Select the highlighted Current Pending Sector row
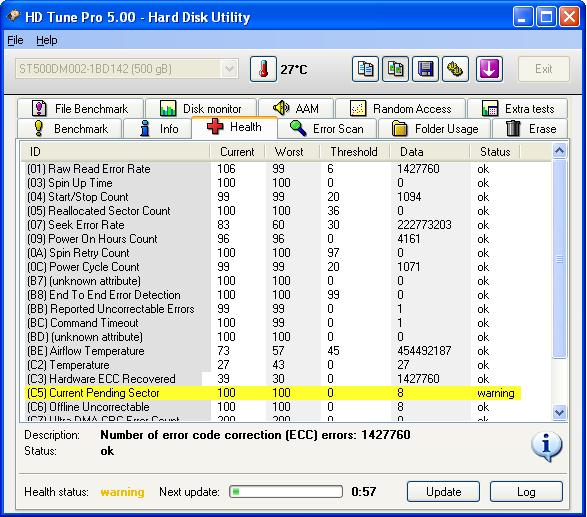The height and width of the screenshot is (517, 587). tap(273, 393)
